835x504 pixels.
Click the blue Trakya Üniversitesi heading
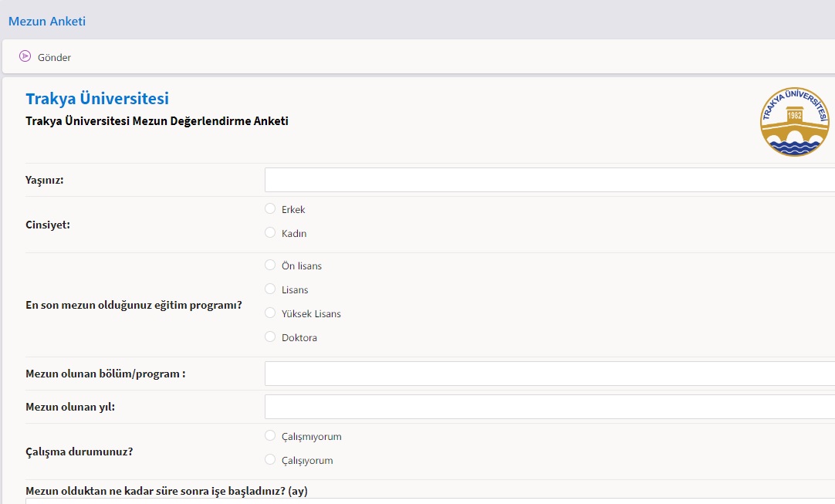click(97, 99)
